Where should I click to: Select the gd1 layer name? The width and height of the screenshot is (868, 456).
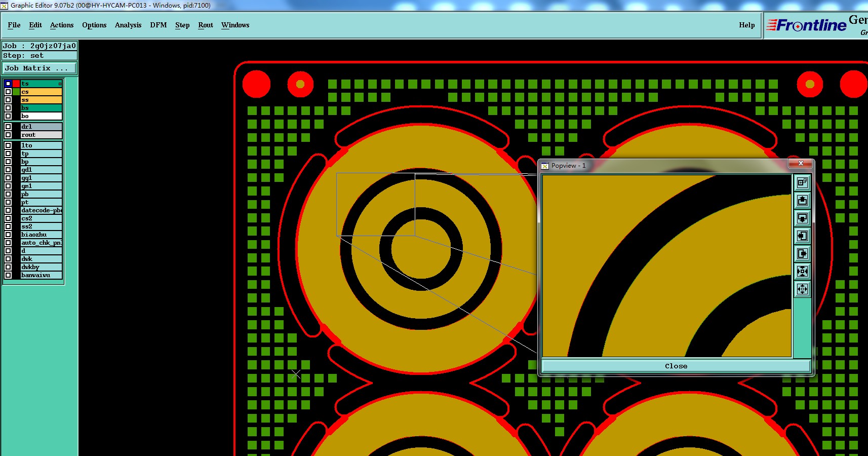click(41, 170)
